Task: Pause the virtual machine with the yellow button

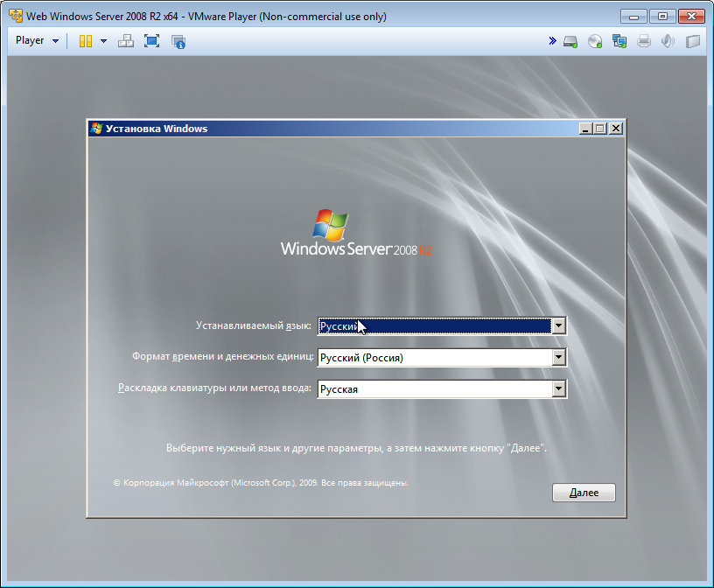Action: (86, 41)
